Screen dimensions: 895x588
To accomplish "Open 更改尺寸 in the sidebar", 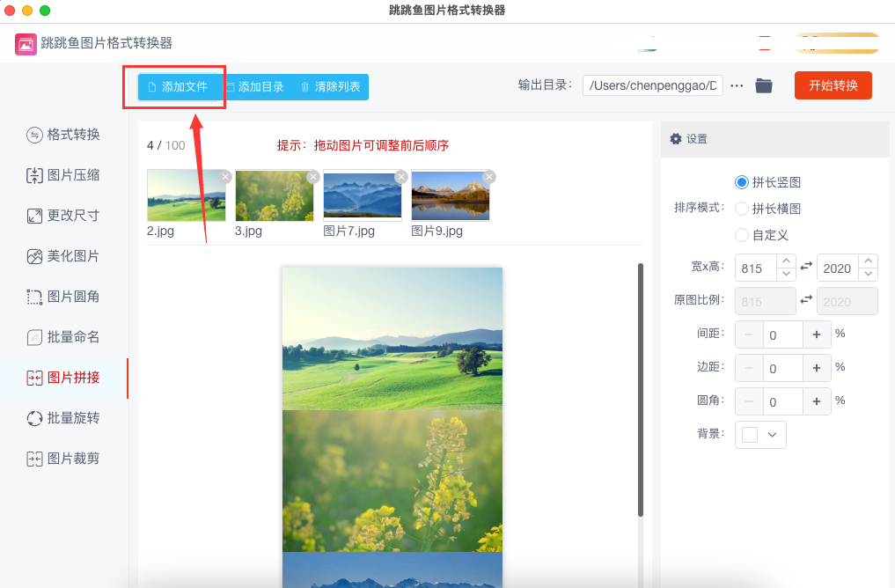I will coord(63,216).
